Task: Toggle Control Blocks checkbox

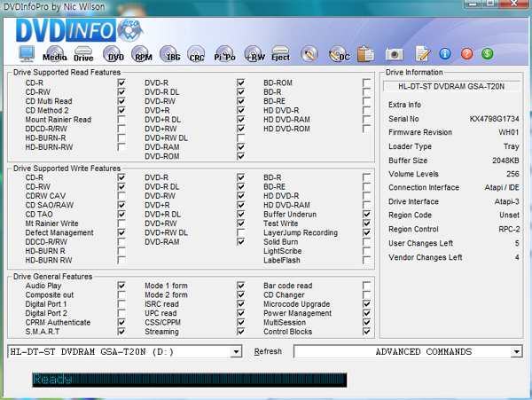Action: (366, 332)
